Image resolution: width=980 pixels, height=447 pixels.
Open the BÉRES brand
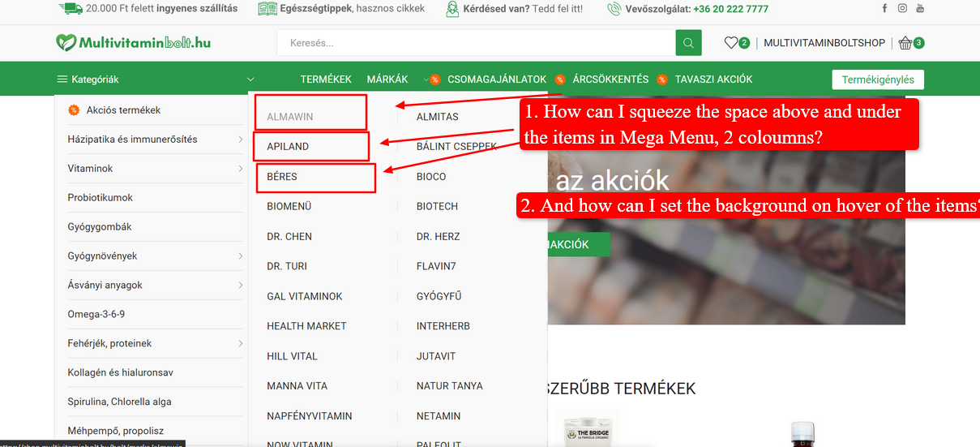point(282,177)
